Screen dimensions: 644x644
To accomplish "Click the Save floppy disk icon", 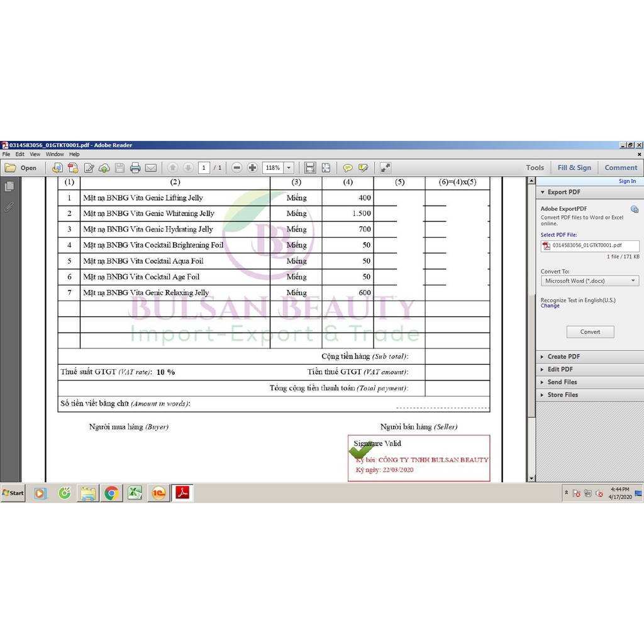I will tap(119, 167).
